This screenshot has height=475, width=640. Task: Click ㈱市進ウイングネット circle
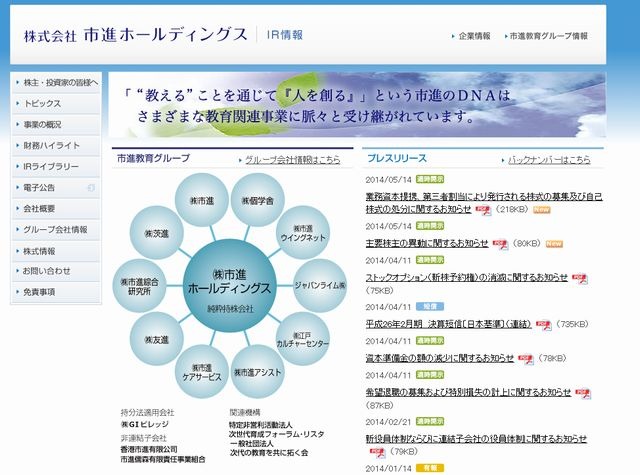click(x=303, y=233)
